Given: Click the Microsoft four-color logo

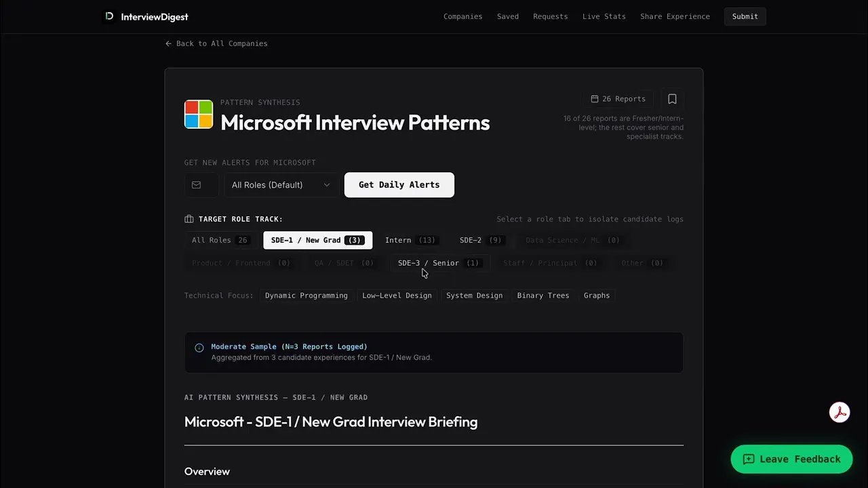Looking at the screenshot, I should point(199,115).
